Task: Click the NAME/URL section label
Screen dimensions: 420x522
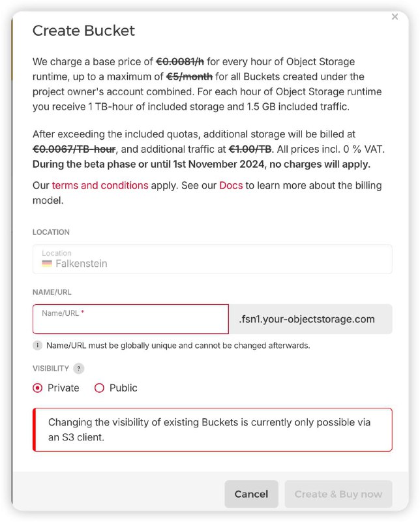Action: [x=52, y=293]
